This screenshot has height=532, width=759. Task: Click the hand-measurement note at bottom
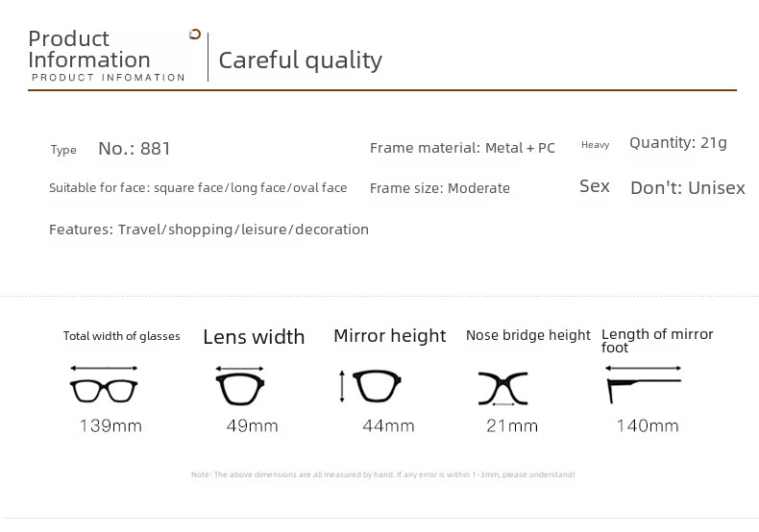[383, 474]
